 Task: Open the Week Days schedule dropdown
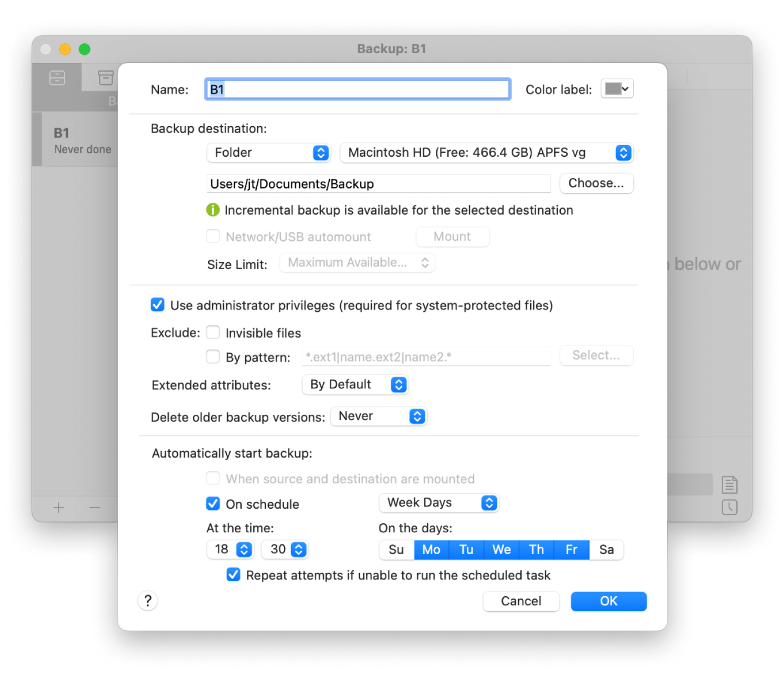439,503
